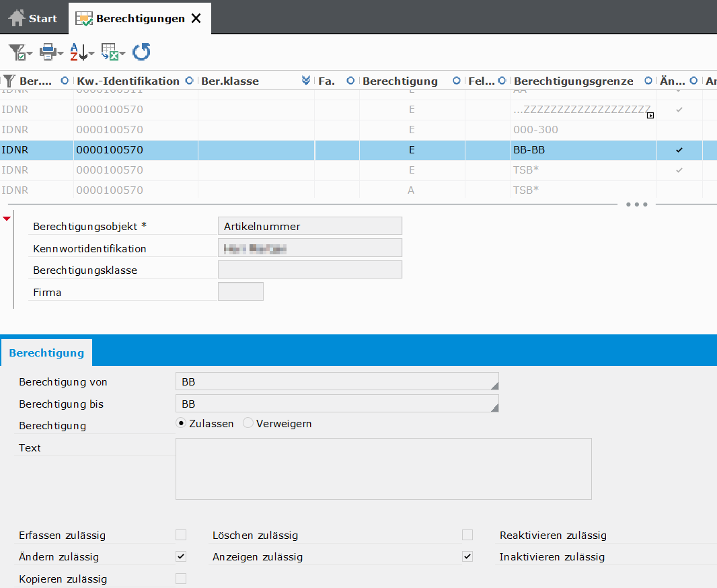Open the filter icon's dropdown arrow
This screenshot has height=588, width=717.
tap(30, 54)
